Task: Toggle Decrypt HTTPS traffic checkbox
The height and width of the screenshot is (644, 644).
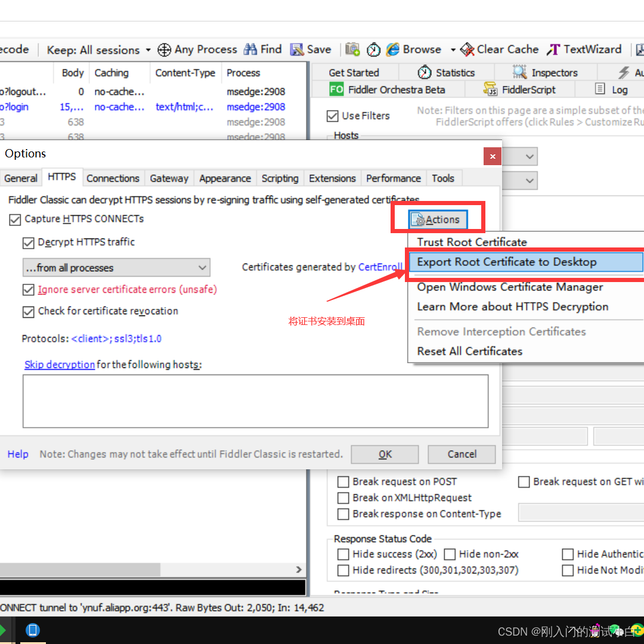Action: click(29, 243)
